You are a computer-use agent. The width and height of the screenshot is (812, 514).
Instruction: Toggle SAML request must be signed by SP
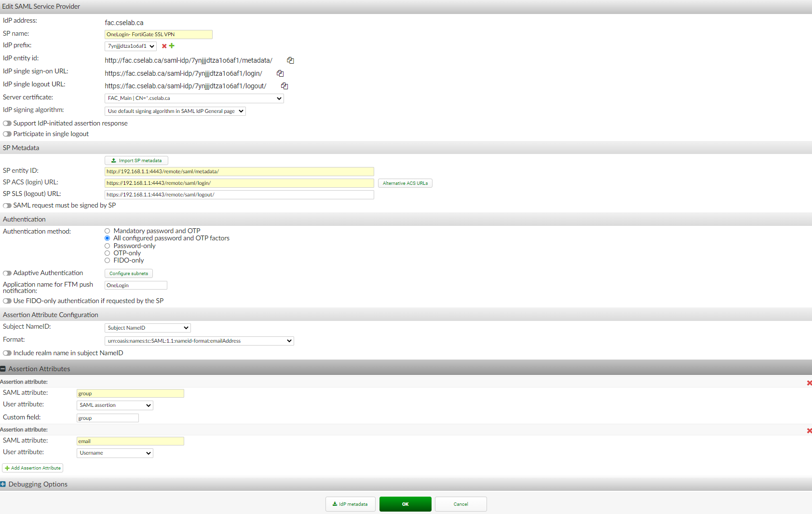[7, 205]
